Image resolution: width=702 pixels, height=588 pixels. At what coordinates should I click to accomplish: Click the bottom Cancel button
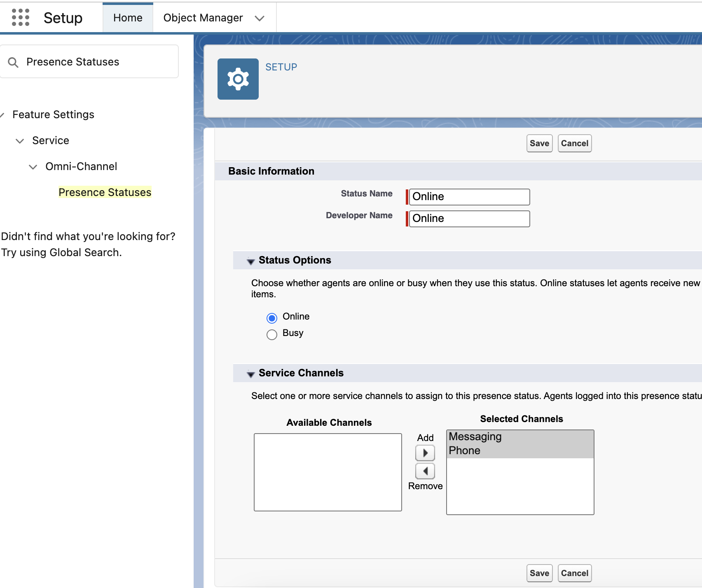[x=575, y=573]
